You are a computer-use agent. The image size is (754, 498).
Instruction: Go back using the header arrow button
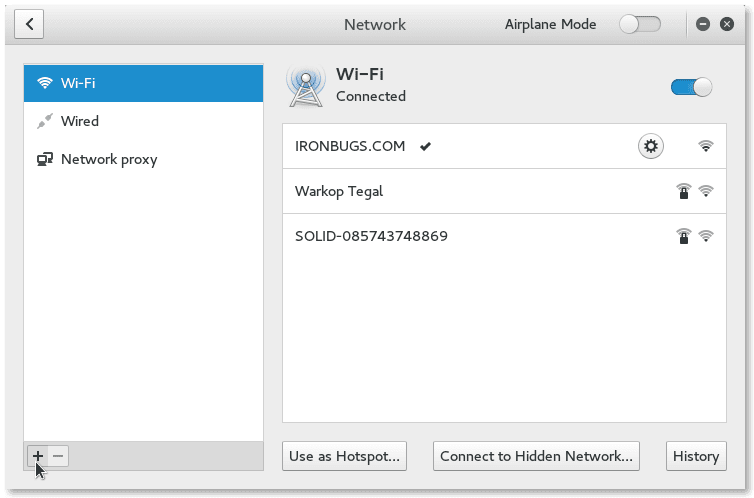click(x=29, y=24)
